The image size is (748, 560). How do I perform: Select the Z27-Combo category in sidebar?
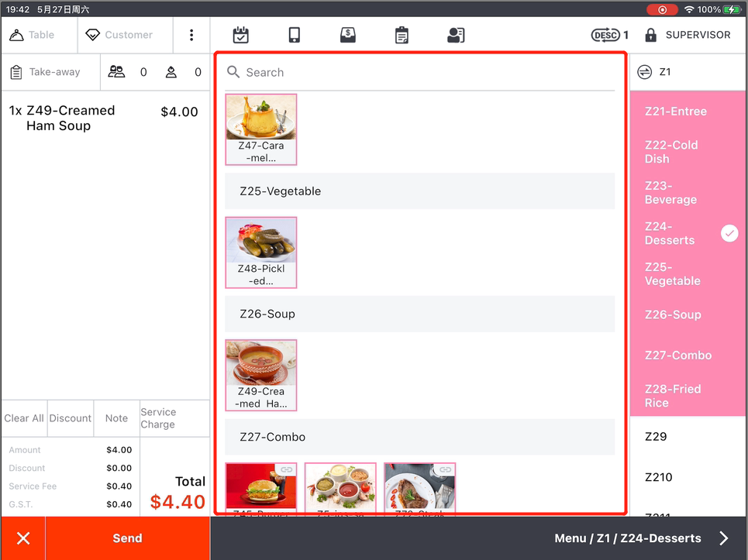pos(688,355)
